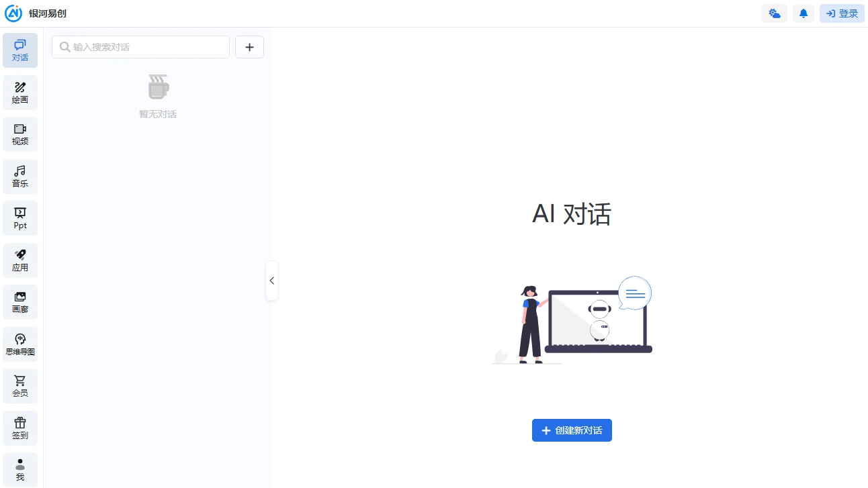Open the 签到 daily check-in page
The height and width of the screenshot is (488, 868).
click(x=20, y=428)
